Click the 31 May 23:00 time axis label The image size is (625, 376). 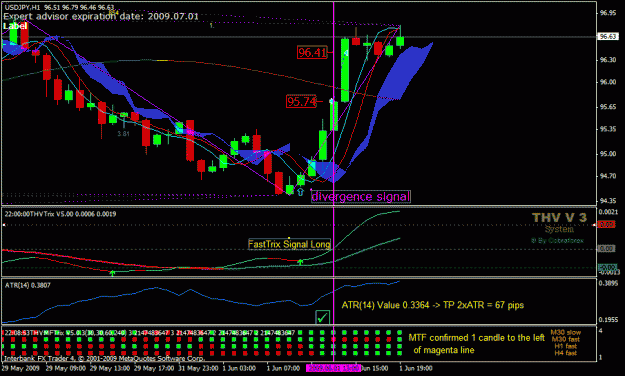point(198,368)
